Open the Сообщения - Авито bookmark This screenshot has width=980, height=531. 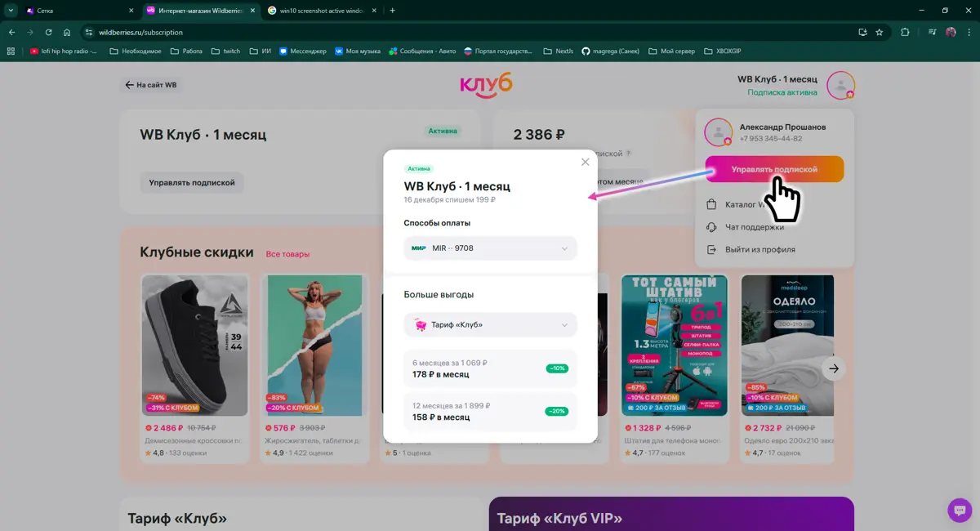pyautogui.click(x=423, y=51)
